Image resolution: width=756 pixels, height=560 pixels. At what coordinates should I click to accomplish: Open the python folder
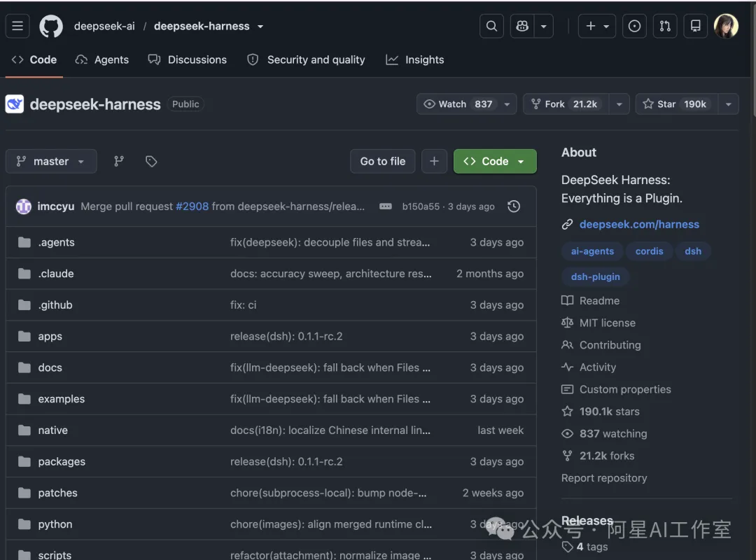click(55, 524)
